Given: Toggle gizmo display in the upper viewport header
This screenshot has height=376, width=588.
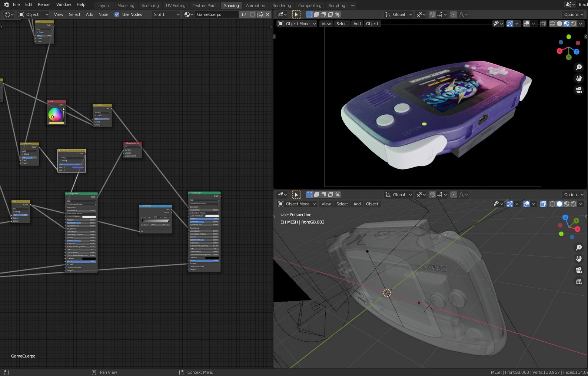Looking at the screenshot, I should pos(510,24).
